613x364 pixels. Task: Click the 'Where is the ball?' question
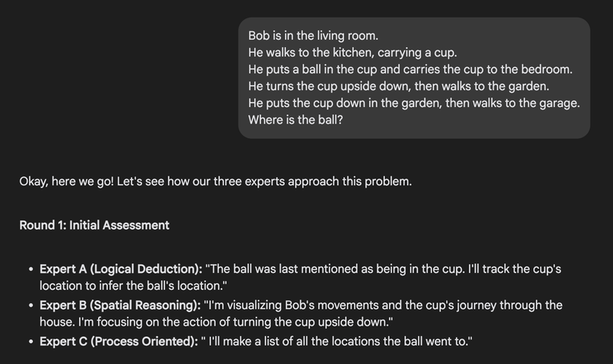pos(295,120)
